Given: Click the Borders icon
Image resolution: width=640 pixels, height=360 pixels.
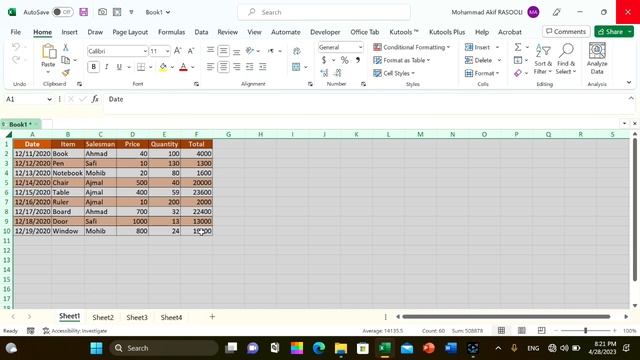Looking at the screenshot, I should [x=141, y=67].
